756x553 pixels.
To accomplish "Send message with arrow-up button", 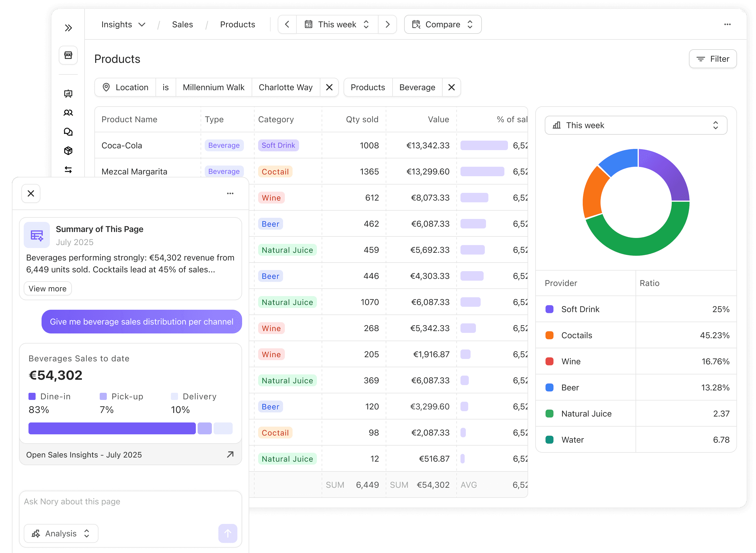I will (228, 533).
